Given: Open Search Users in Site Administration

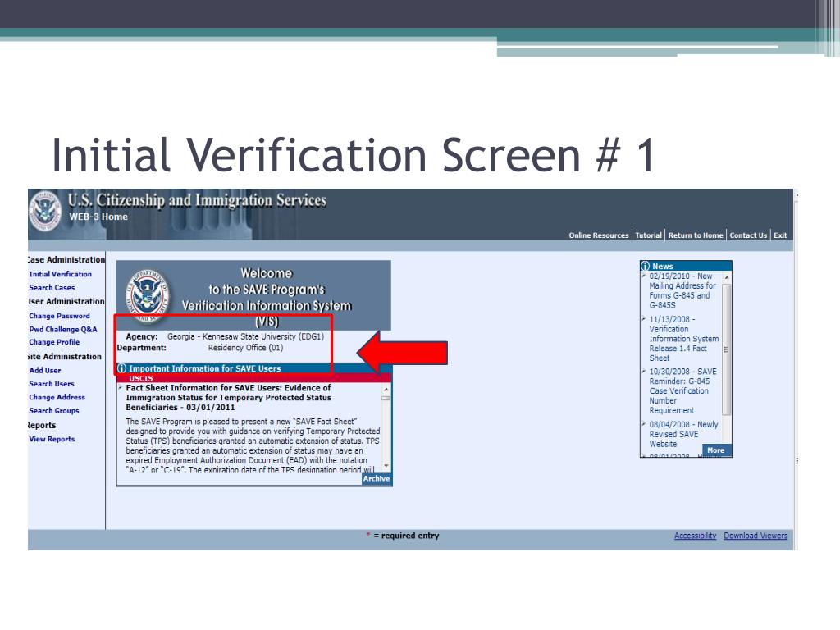Looking at the screenshot, I should click(52, 384).
